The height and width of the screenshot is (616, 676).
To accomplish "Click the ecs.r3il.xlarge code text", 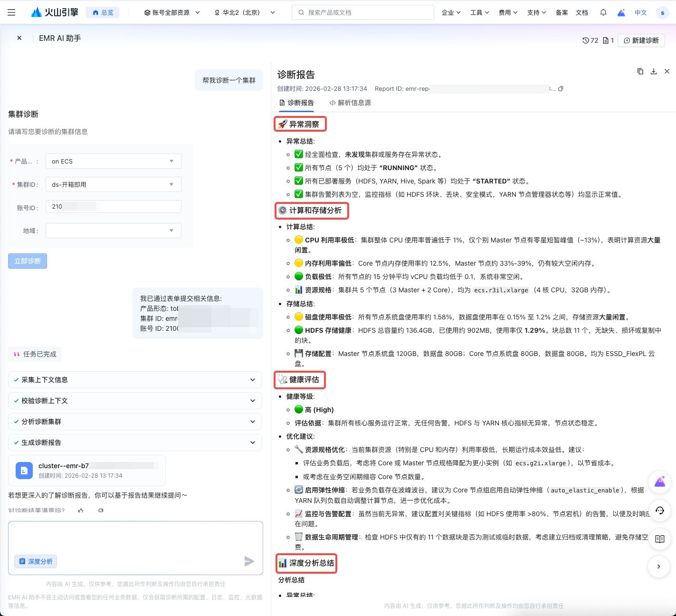I will [x=501, y=290].
